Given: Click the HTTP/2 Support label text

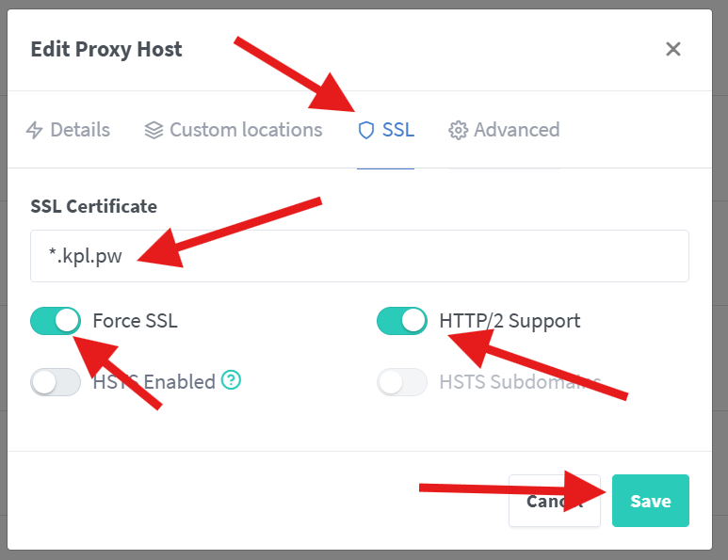Looking at the screenshot, I should [510, 321].
